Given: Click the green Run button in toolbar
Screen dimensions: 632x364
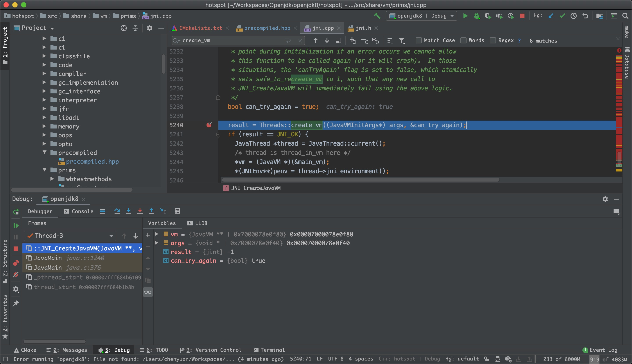Looking at the screenshot, I should (x=465, y=16).
